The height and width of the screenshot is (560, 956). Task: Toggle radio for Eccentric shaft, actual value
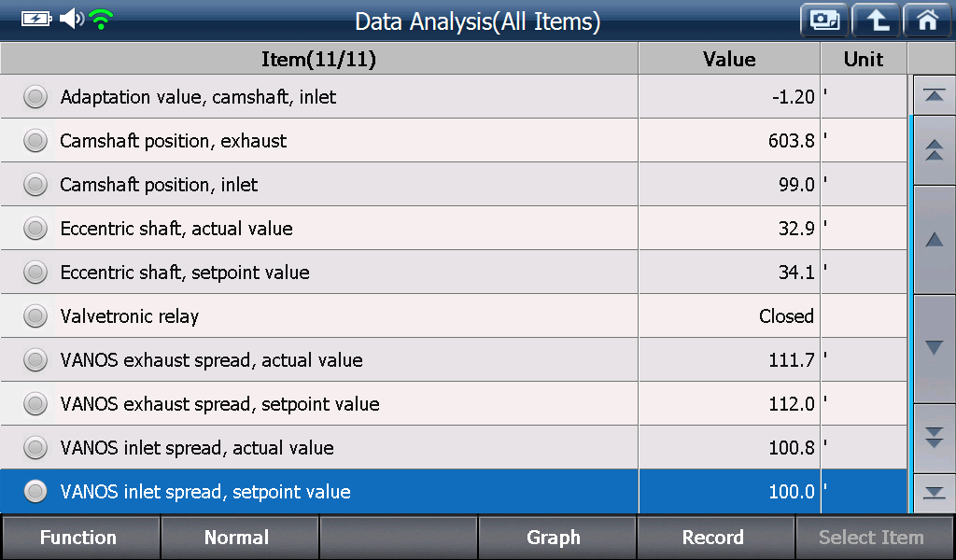click(x=35, y=228)
